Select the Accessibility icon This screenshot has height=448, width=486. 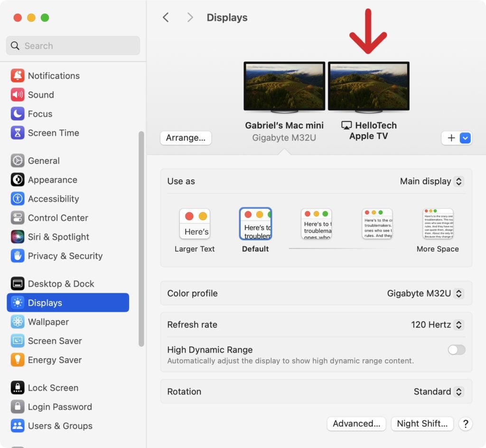pyautogui.click(x=18, y=198)
